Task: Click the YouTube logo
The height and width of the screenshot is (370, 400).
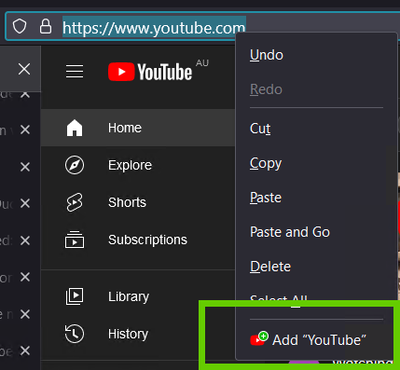Action: click(x=150, y=72)
